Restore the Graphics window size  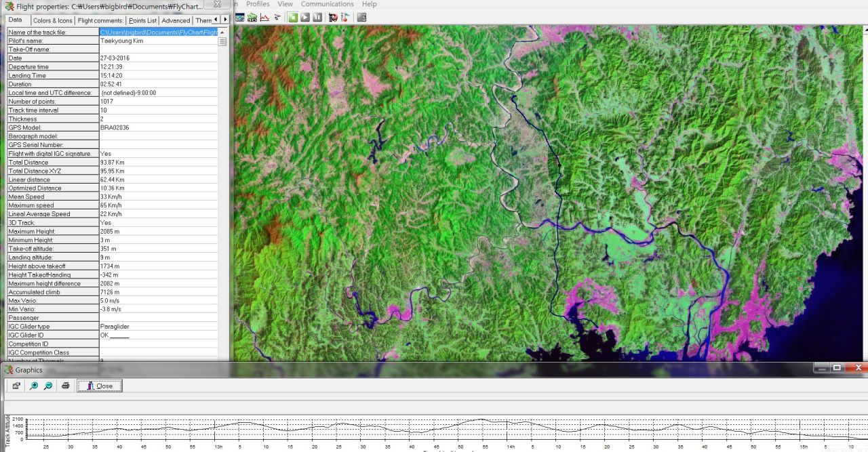coord(837,368)
